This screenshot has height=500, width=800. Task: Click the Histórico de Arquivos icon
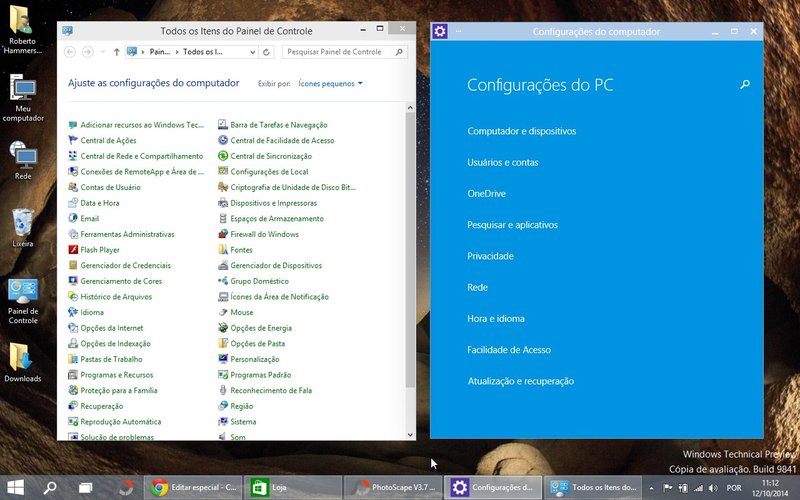(x=73, y=296)
